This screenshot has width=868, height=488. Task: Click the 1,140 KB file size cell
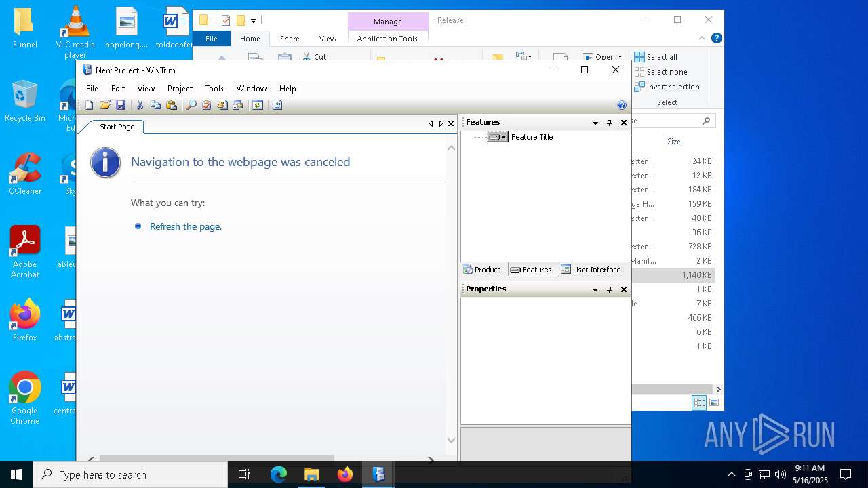point(696,275)
